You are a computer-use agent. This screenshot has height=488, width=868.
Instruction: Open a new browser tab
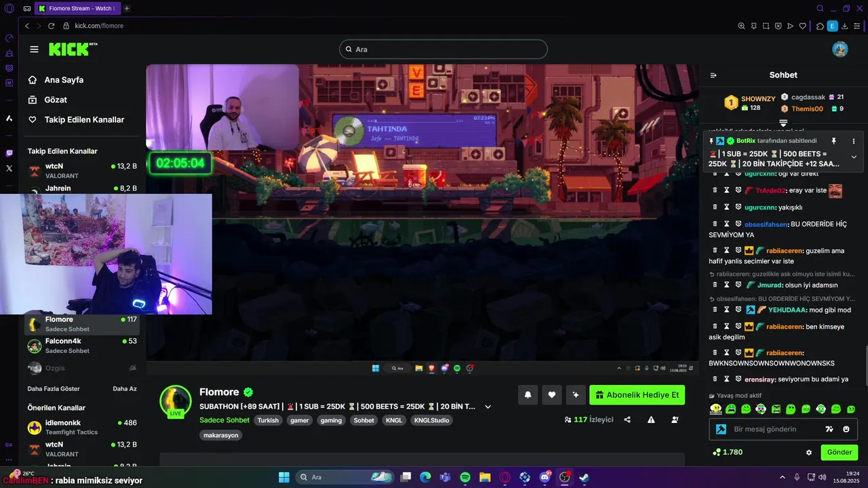tap(127, 8)
